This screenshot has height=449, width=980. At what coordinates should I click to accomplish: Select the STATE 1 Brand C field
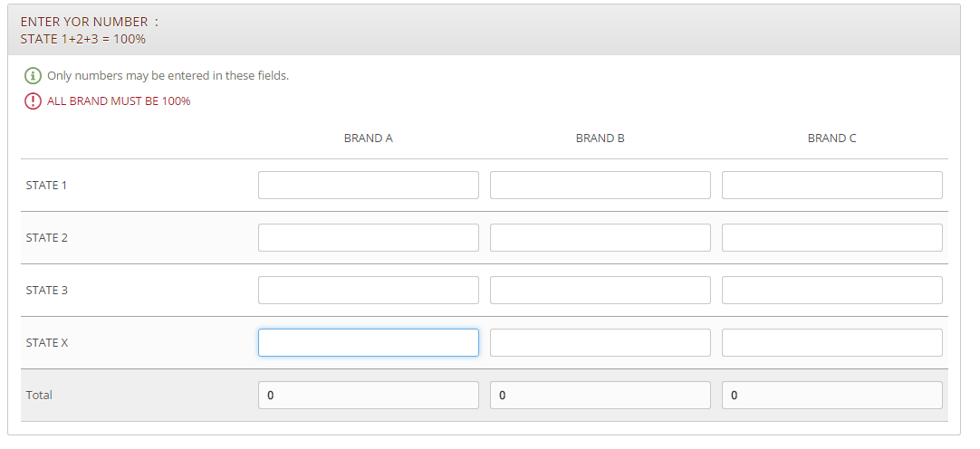(831, 186)
